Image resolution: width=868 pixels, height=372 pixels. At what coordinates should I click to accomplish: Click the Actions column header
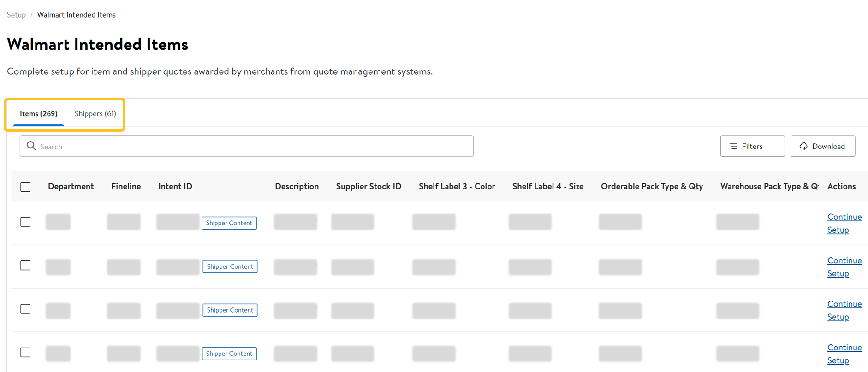(x=841, y=186)
